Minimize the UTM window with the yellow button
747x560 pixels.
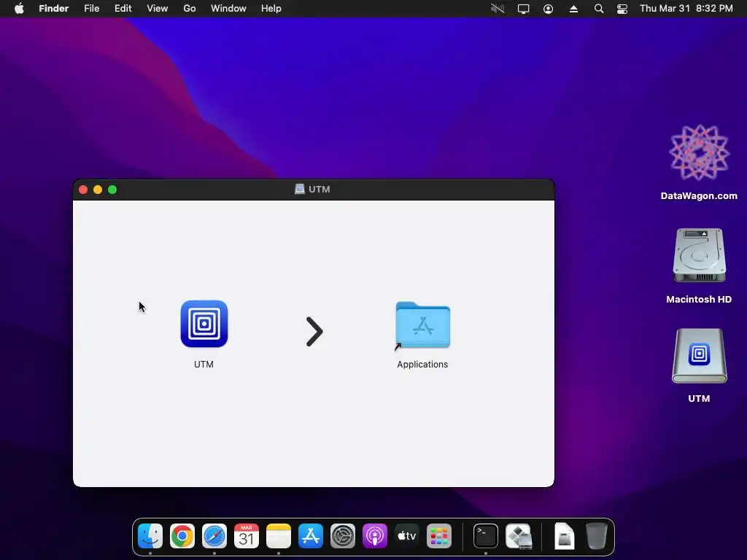[98, 190]
